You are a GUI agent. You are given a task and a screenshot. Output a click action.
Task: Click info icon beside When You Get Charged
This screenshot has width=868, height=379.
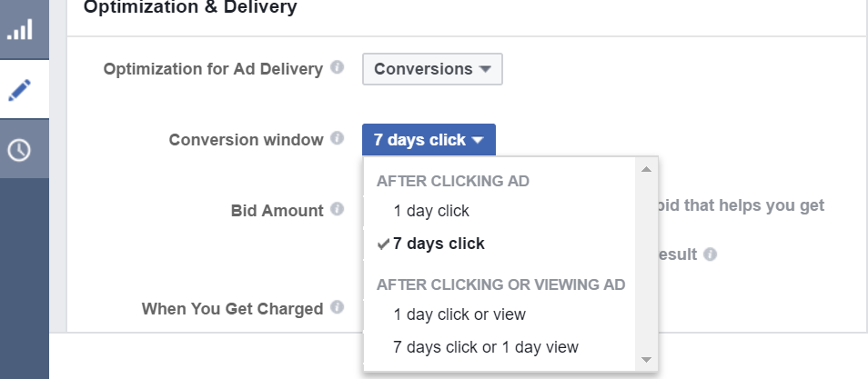tap(338, 307)
